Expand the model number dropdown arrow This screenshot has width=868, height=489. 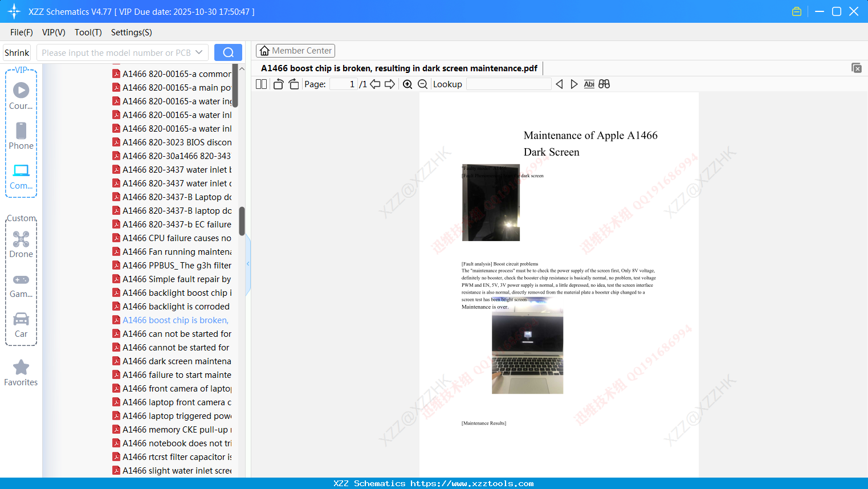199,52
